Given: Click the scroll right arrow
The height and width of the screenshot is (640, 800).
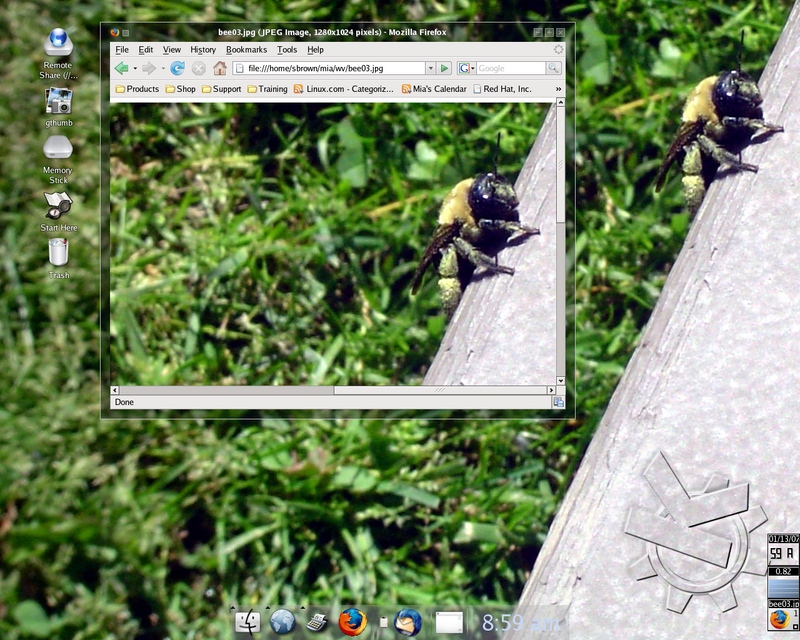Looking at the screenshot, I should click(552, 390).
